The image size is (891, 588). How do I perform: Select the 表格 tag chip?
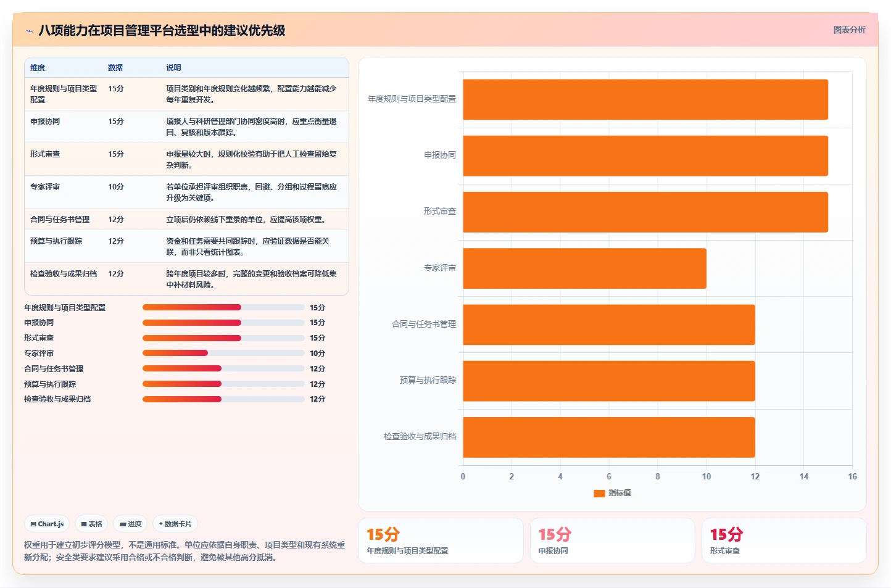[x=91, y=524]
